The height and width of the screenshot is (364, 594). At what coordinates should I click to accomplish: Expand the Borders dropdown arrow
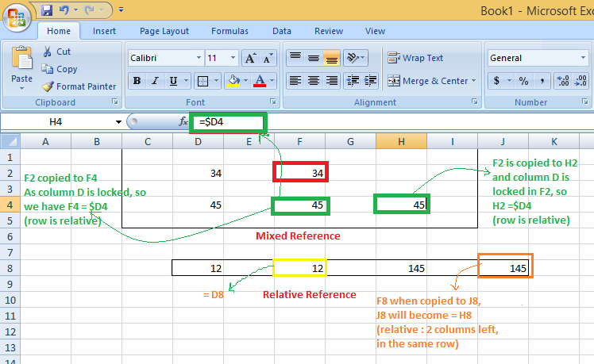(216, 81)
